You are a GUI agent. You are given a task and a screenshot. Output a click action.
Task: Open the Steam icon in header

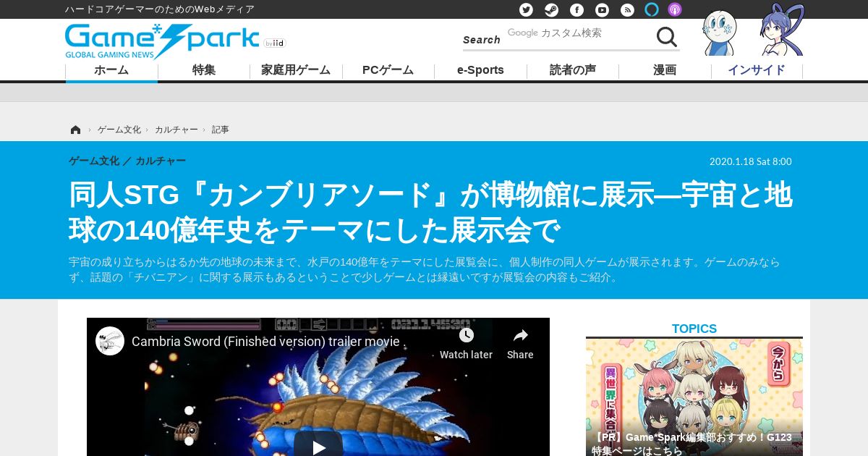[x=551, y=9]
